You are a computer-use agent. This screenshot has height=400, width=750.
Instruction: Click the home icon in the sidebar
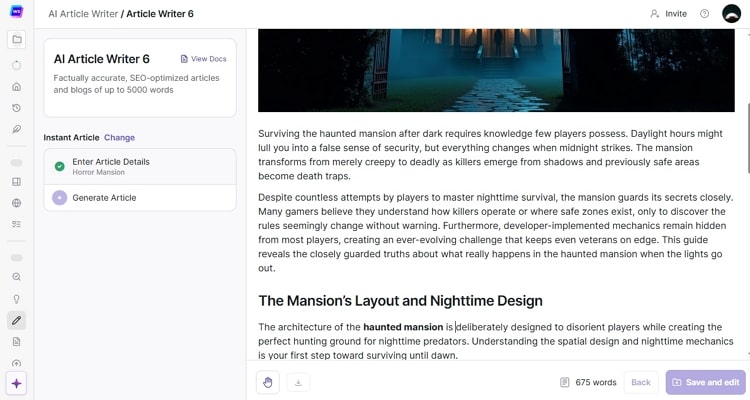point(16,87)
